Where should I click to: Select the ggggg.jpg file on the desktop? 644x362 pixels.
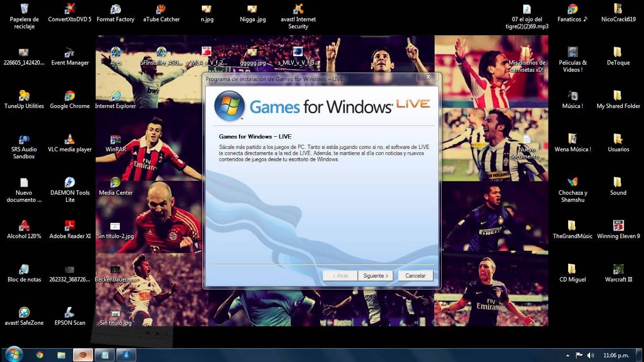253,57
